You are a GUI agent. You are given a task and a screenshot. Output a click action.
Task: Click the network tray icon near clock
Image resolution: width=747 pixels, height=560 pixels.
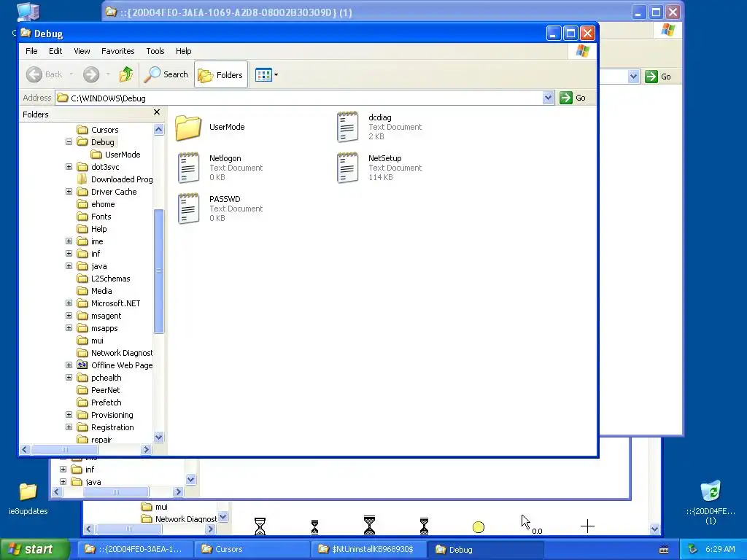click(x=693, y=550)
